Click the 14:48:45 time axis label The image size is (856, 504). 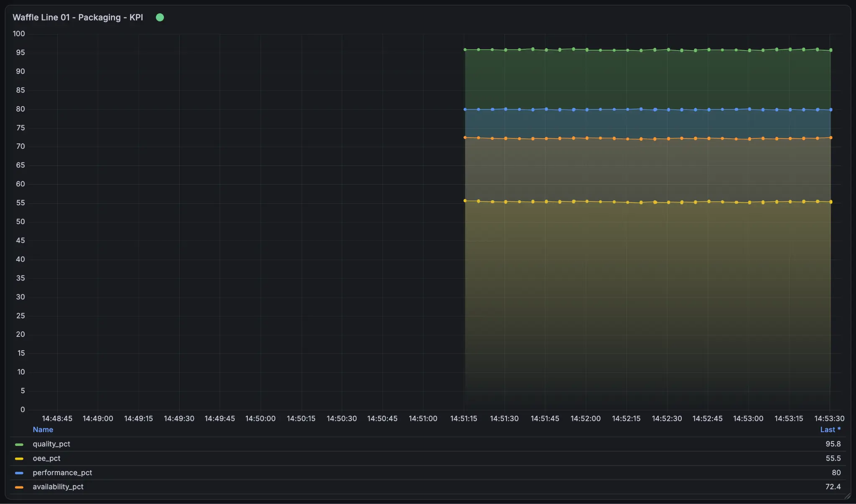tap(57, 418)
